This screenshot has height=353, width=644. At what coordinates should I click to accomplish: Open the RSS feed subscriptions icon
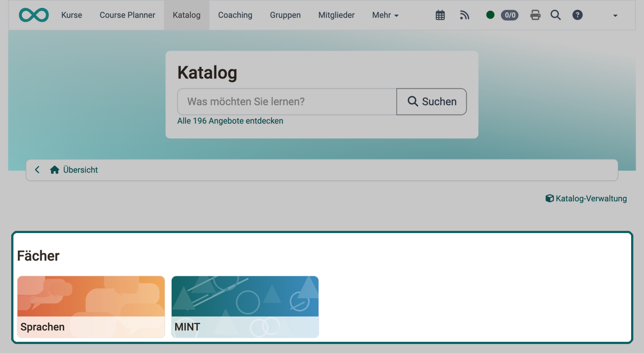click(464, 15)
